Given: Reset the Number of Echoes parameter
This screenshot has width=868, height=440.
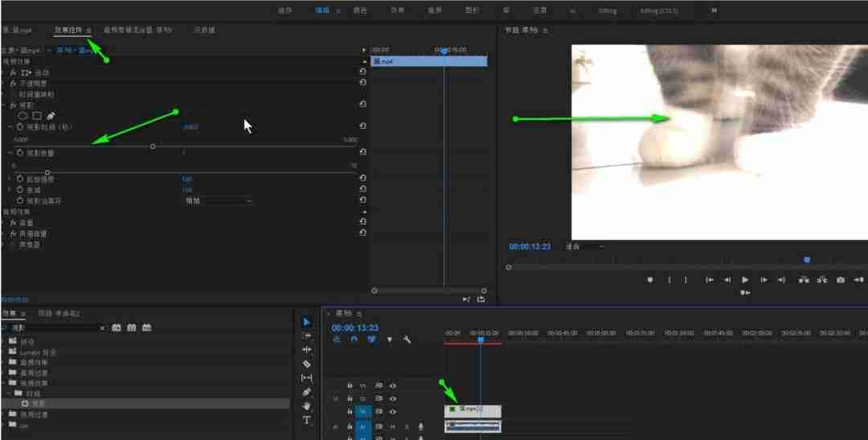Looking at the screenshot, I should click(x=362, y=152).
